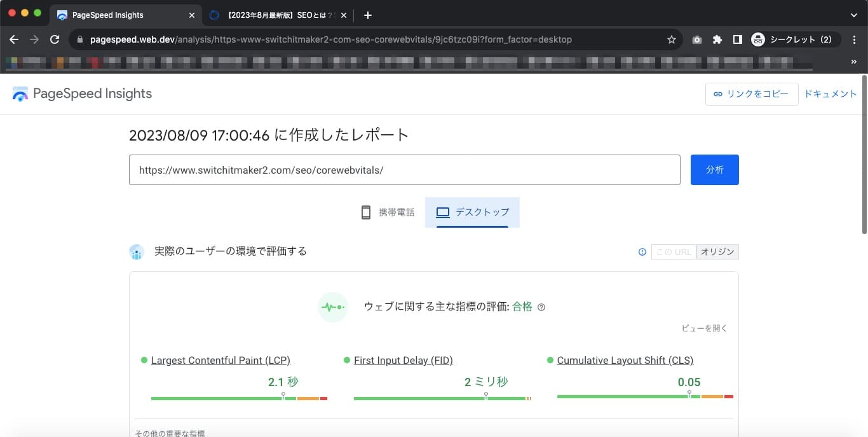Switch to the 2023年8月最新版 SEO tab
This screenshot has width=868, height=437.
[278, 15]
